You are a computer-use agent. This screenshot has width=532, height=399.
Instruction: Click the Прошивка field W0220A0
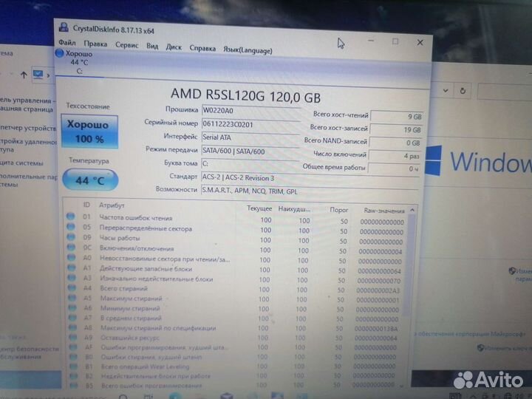point(250,112)
